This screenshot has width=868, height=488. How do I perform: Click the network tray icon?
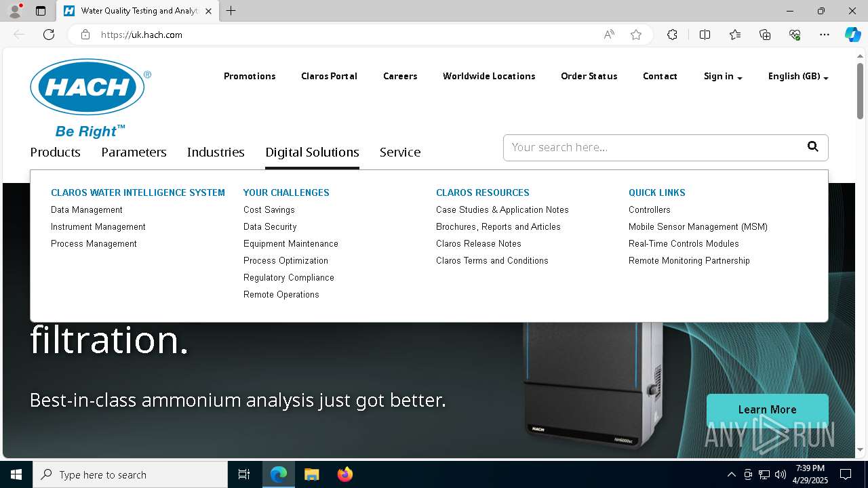764,474
